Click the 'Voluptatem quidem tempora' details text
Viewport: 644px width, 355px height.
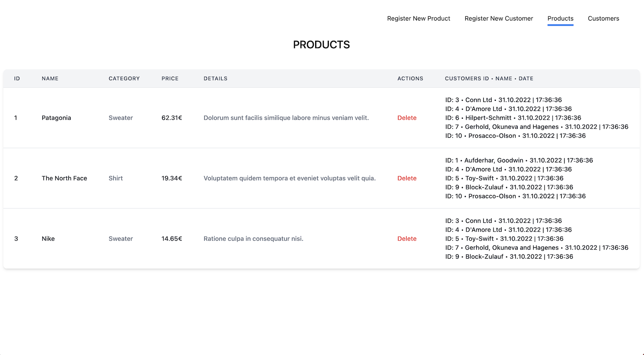tap(289, 178)
